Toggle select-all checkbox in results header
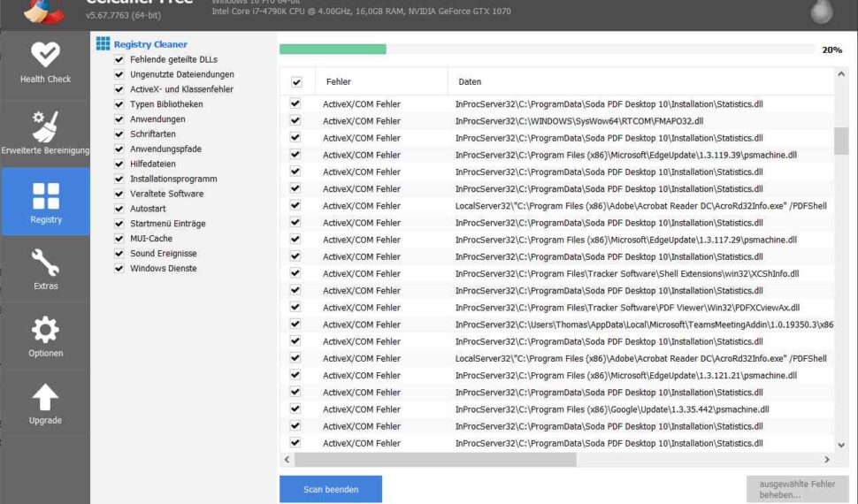The height and width of the screenshot is (504, 858). [296, 82]
